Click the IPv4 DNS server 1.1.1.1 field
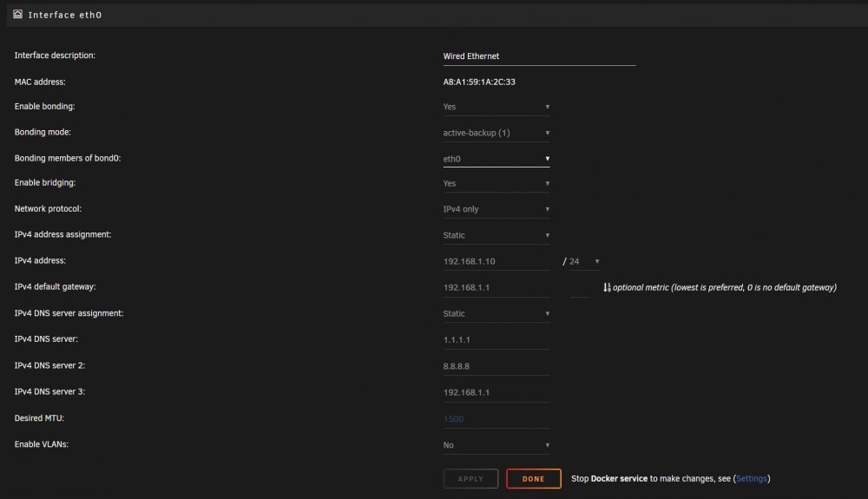This screenshot has height=499, width=868. pyautogui.click(x=496, y=339)
